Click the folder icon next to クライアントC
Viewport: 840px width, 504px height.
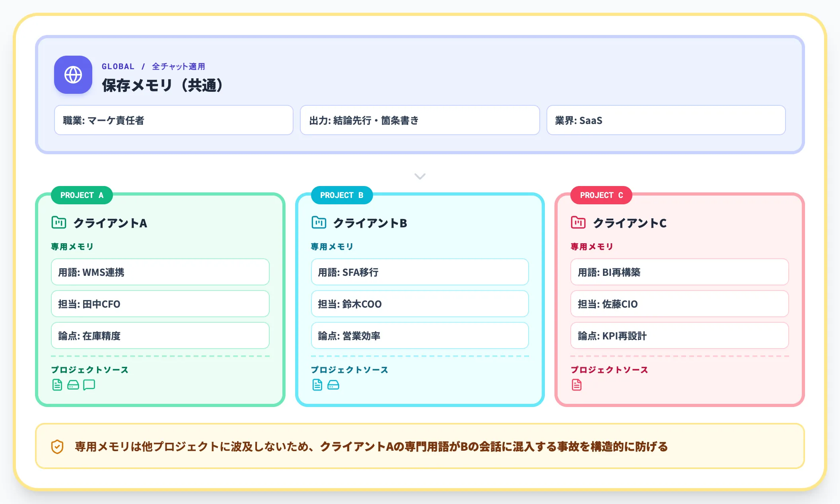[578, 222]
